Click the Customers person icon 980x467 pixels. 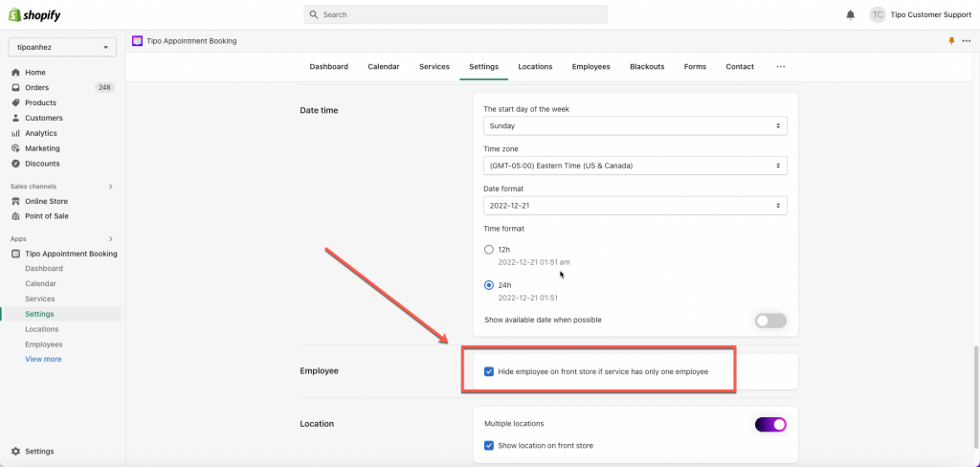coord(15,118)
